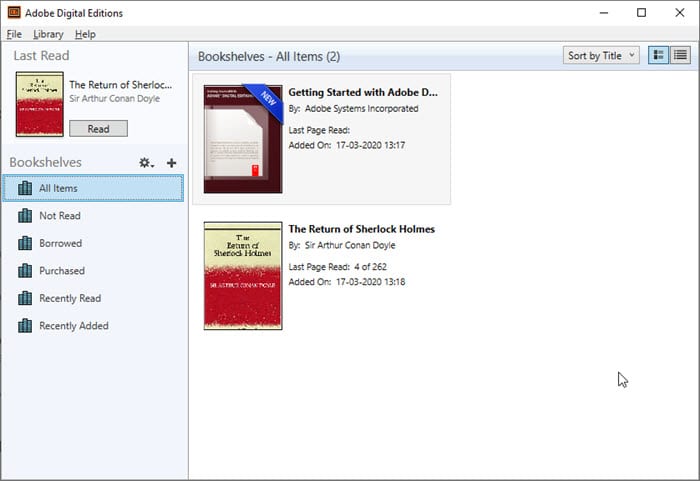Click the Added On 17-03-2020 13:17 text
This screenshot has width=700, height=482.
pos(347,145)
